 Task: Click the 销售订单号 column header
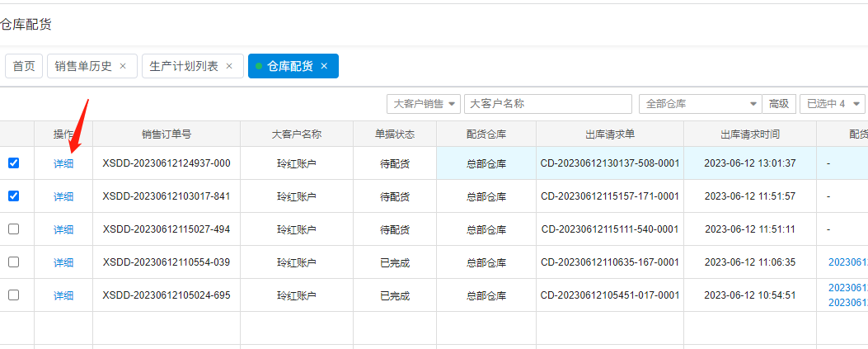coord(167,134)
